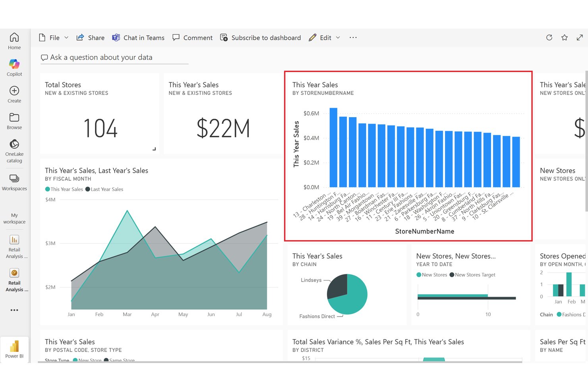Select the New Stores legend entry

point(432,275)
